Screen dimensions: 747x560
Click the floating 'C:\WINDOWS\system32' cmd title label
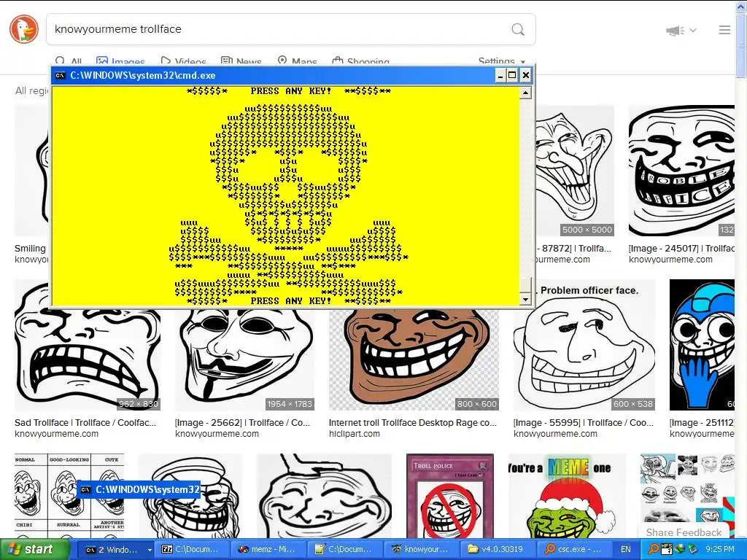pos(139,489)
